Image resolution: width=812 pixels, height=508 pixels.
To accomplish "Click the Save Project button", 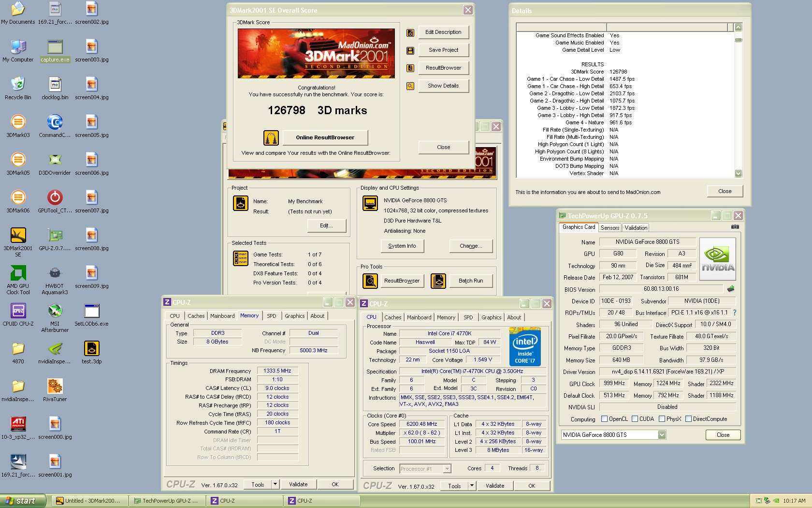I will 443,50.
